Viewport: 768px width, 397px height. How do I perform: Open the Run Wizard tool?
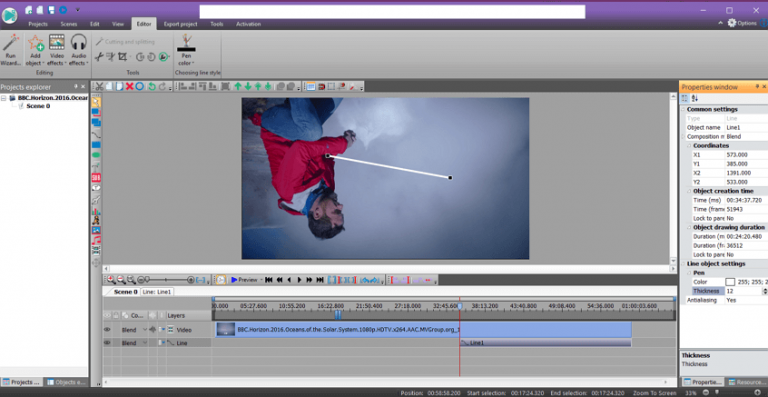pos(10,49)
